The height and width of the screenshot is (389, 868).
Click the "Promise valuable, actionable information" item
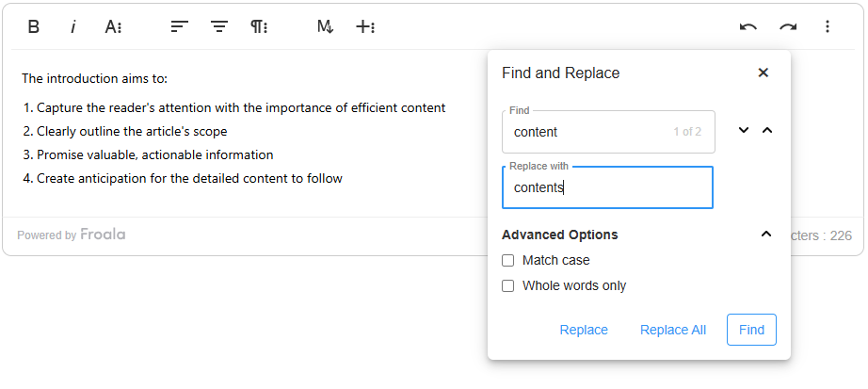click(x=155, y=154)
